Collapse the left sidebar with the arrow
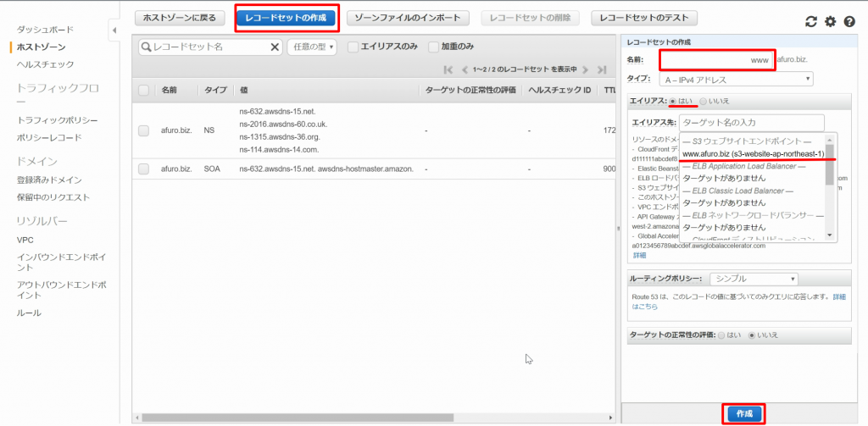This screenshot has height=426, width=868. tap(114, 30)
